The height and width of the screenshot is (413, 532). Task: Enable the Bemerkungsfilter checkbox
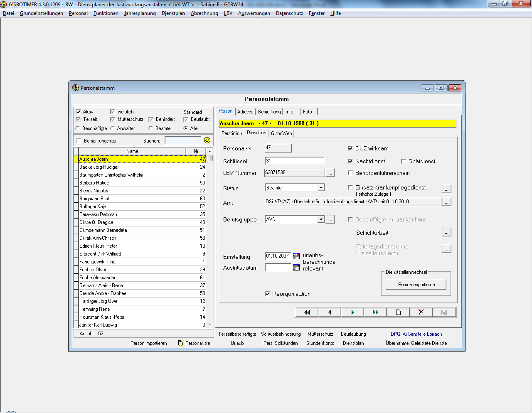click(x=79, y=141)
